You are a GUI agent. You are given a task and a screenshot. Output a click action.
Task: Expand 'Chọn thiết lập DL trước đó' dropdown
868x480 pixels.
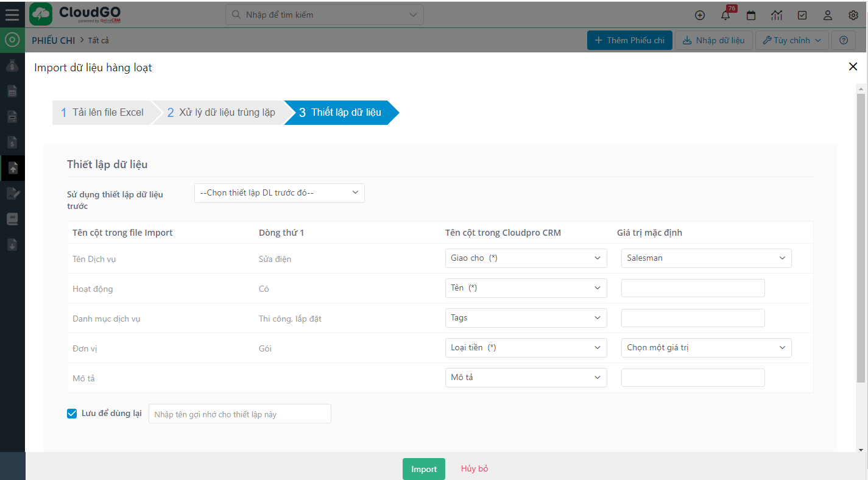click(x=279, y=193)
